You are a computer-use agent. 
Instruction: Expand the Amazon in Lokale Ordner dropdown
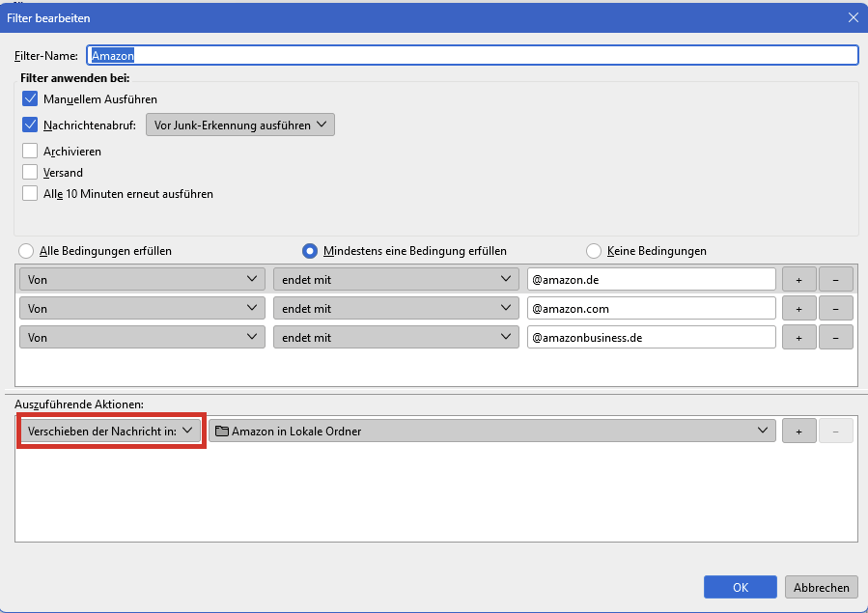point(492,431)
